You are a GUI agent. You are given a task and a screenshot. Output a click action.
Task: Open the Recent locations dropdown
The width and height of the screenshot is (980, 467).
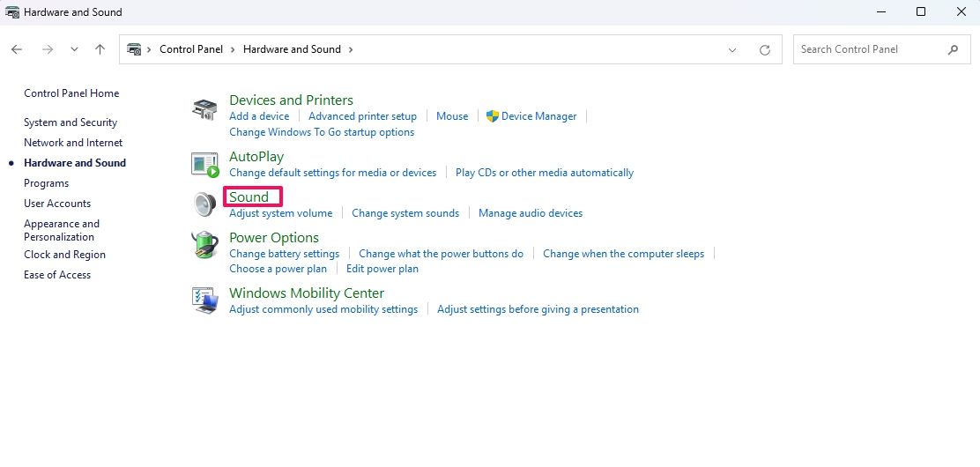(74, 49)
